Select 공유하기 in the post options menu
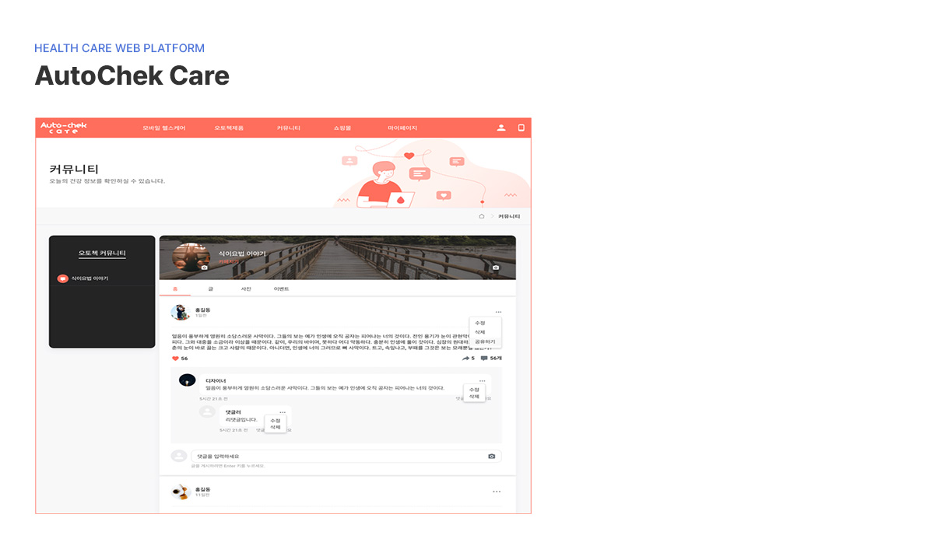Screen dimensions: 934x560 485,341
